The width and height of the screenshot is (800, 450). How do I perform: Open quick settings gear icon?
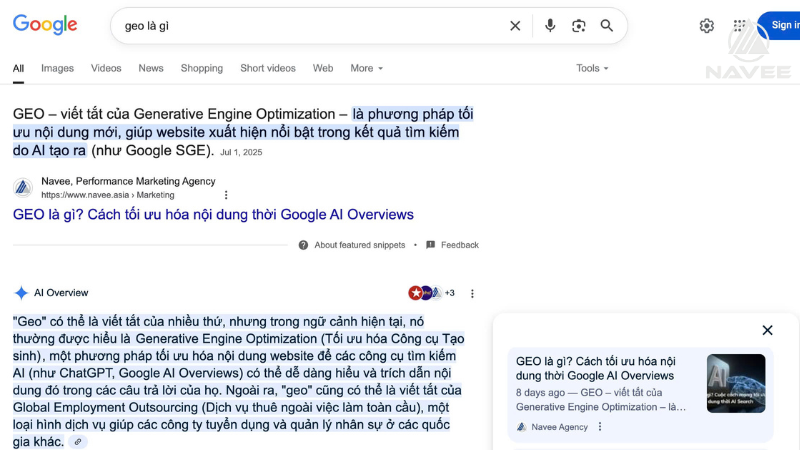point(706,26)
